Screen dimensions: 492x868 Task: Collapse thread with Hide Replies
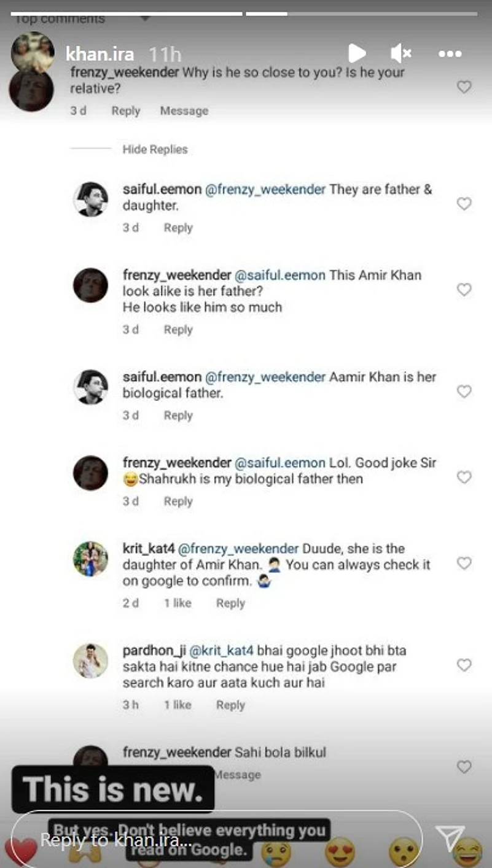tap(155, 149)
